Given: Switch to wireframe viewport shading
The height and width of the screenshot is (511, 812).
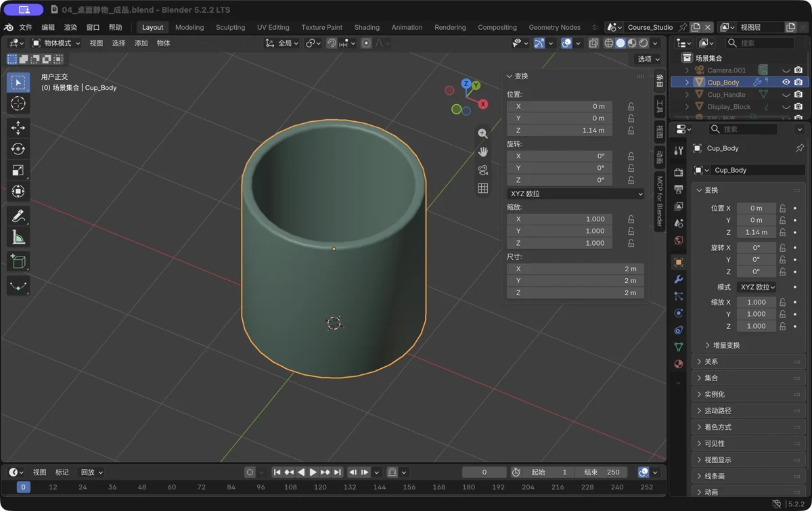Looking at the screenshot, I should pyautogui.click(x=608, y=43).
